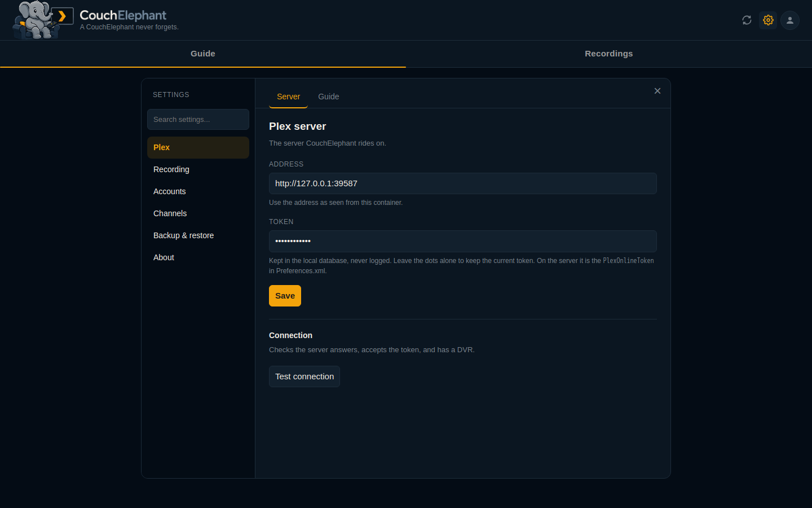Viewport: 812px width, 508px height.
Task: Click 'Use the address as seen' hint
Action: [336, 203]
